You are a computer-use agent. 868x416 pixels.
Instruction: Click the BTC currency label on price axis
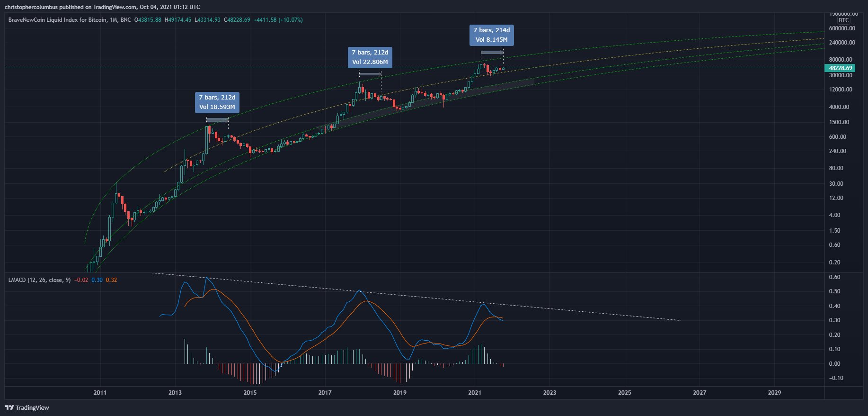click(x=843, y=20)
